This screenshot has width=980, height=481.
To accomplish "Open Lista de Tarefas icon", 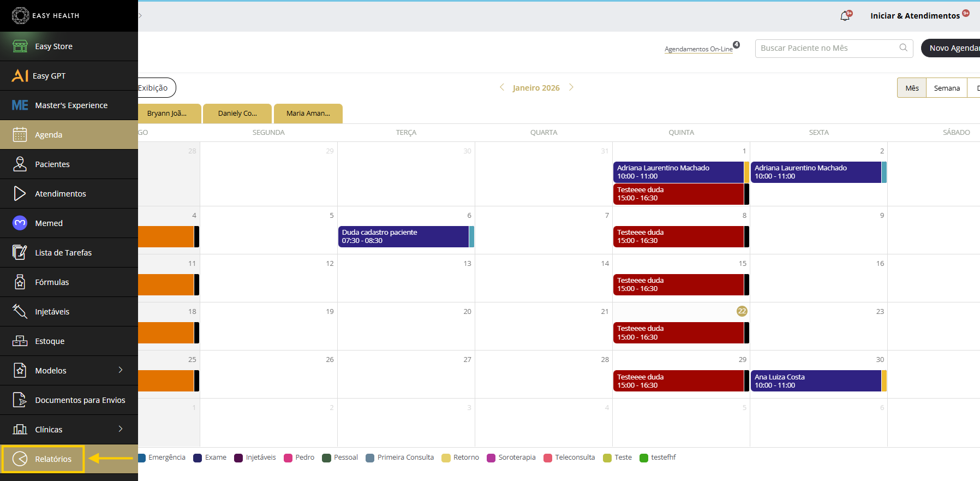I will [x=20, y=253].
